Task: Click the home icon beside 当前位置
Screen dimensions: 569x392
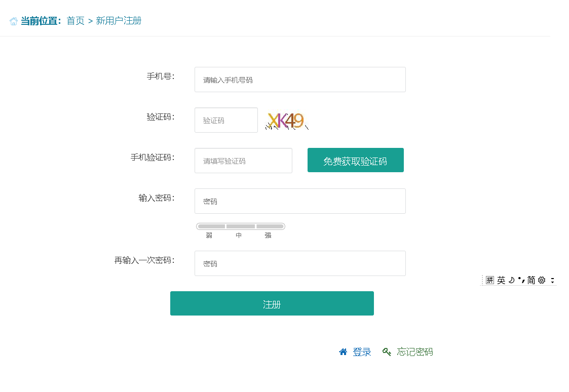Action: point(14,21)
